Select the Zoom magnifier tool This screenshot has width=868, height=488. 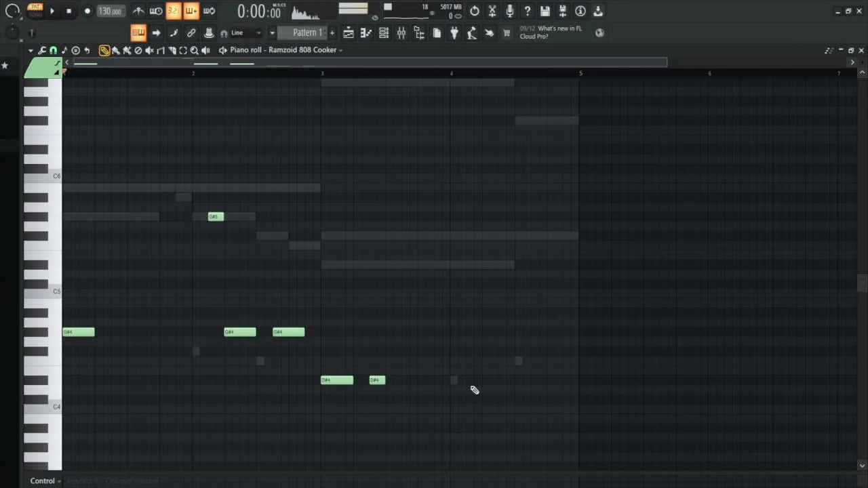194,50
